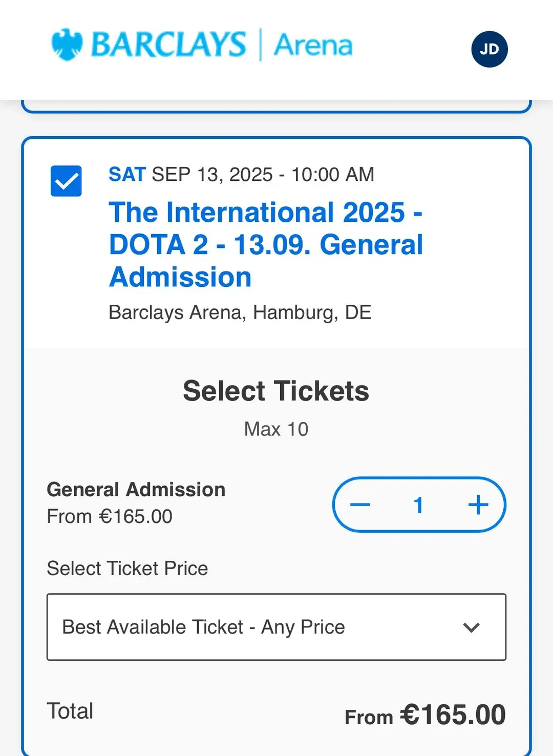
Task: Click the Total label at the bottom
Action: (x=70, y=711)
